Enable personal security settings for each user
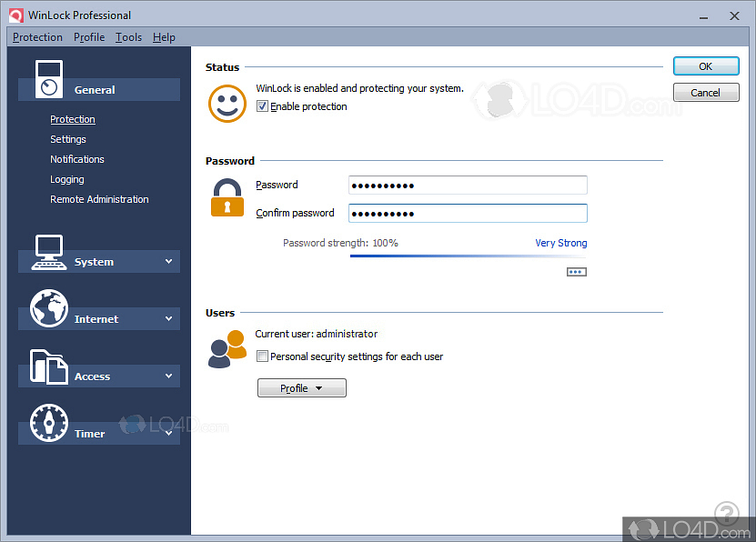The height and width of the screenshot is (542, 756). click(x=262, y=356)
